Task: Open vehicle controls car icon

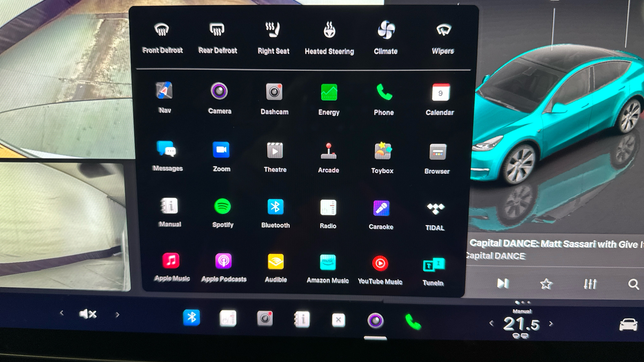Action: coord(628,324)
